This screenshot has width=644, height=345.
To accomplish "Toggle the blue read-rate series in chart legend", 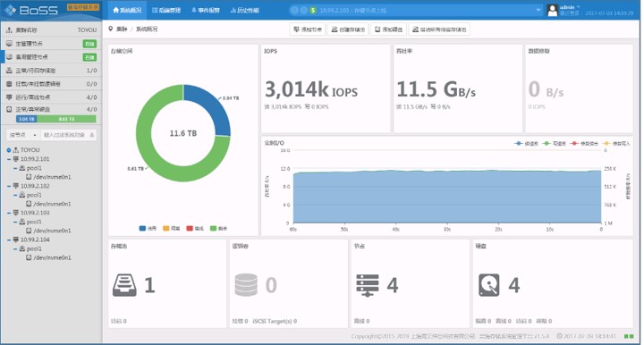I will 526,144.
